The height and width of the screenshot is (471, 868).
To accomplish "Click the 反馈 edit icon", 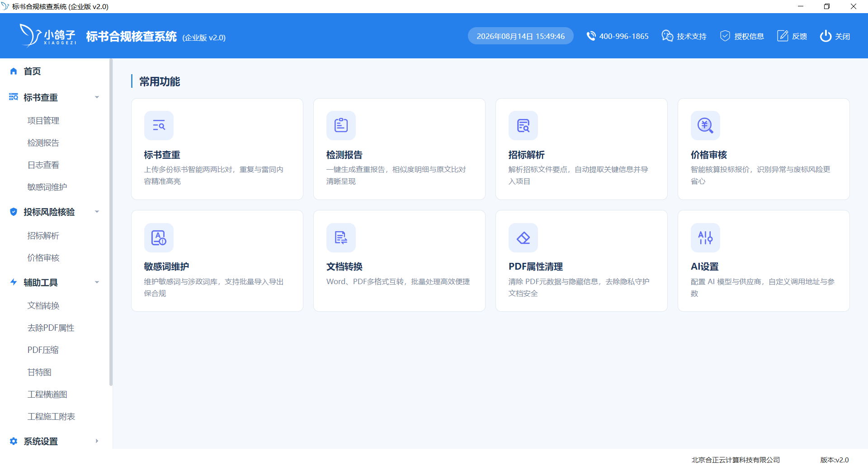I will pos(783,36).
